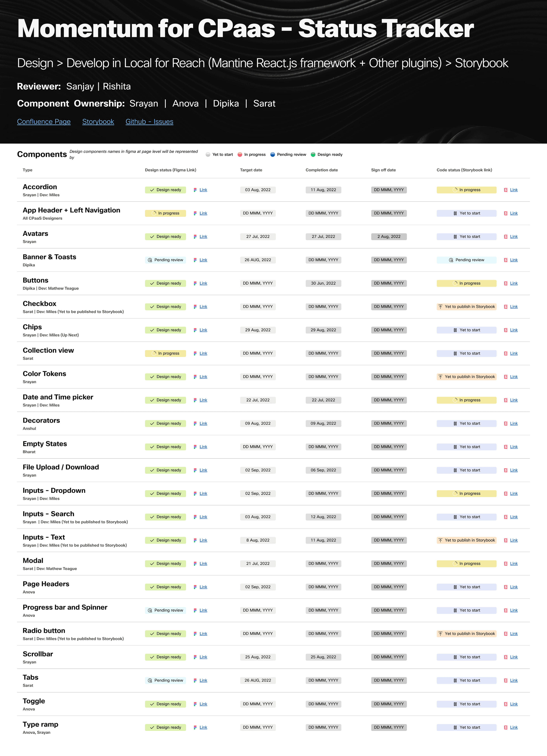Viewport: 547px width, 756px height.
Task: Select the "Color Tokens" component name
Action: click(44, 374)
